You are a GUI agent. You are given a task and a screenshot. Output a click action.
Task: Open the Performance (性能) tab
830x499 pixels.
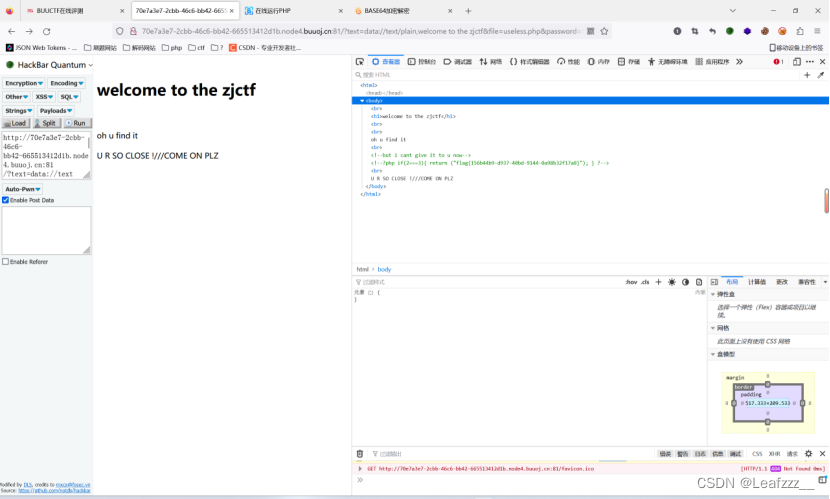click(569, 62)
